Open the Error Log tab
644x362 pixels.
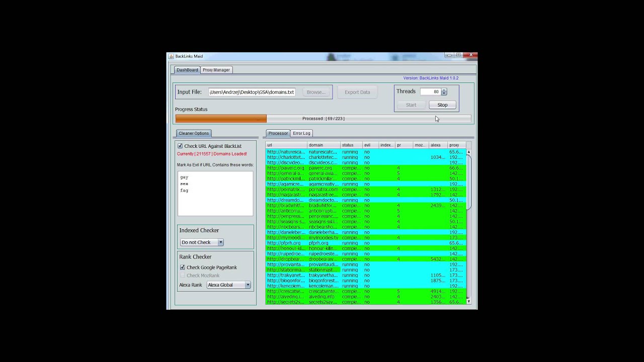pyautogui.click(x=302, y=133)
